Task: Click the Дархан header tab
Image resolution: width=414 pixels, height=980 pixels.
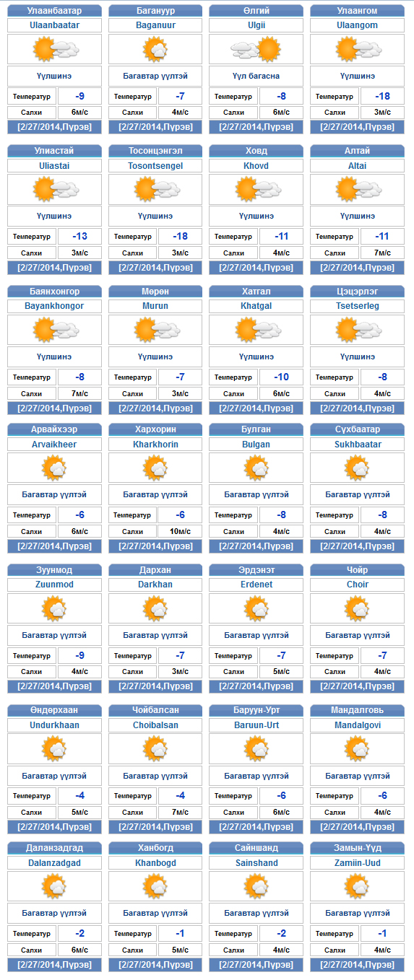Action: tap(155, 570)
